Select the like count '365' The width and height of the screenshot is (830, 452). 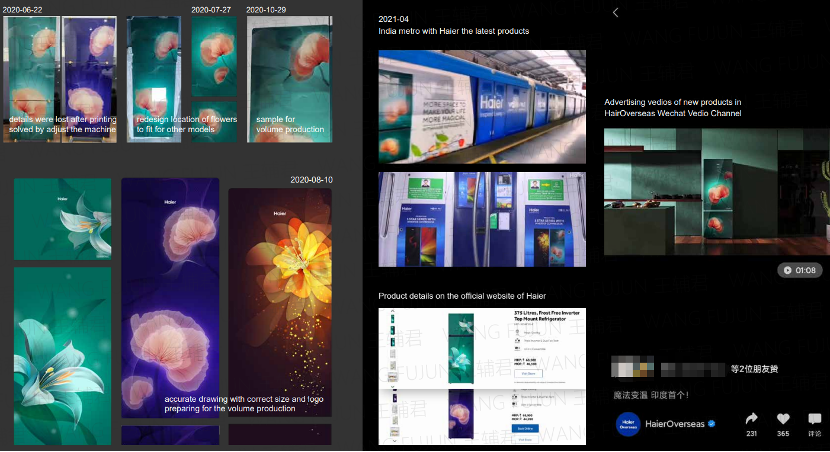click(x=783, y=433)
